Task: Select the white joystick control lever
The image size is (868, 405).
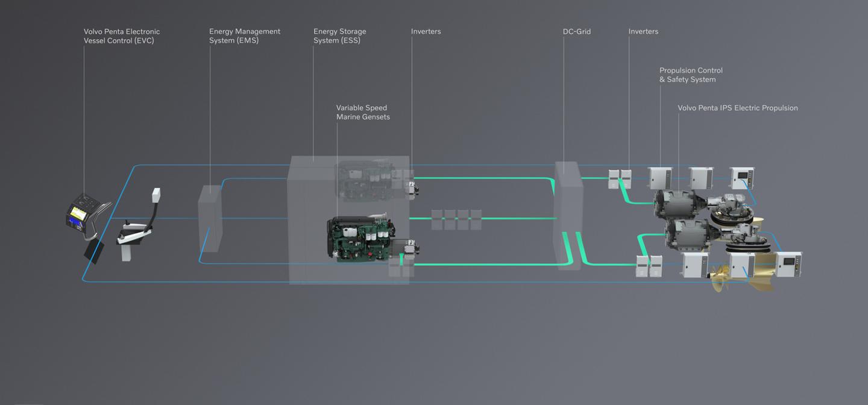Action: [x=139, y=225]
